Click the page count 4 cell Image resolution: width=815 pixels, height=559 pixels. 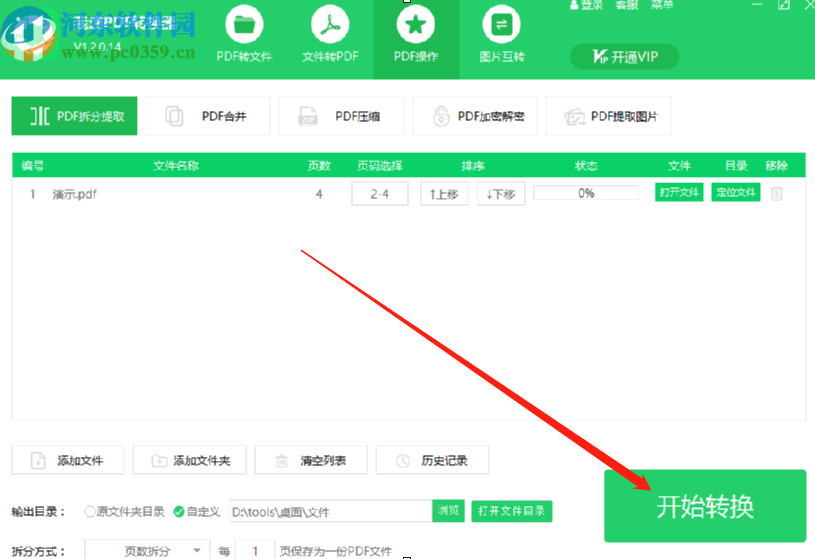click(319, 194)
